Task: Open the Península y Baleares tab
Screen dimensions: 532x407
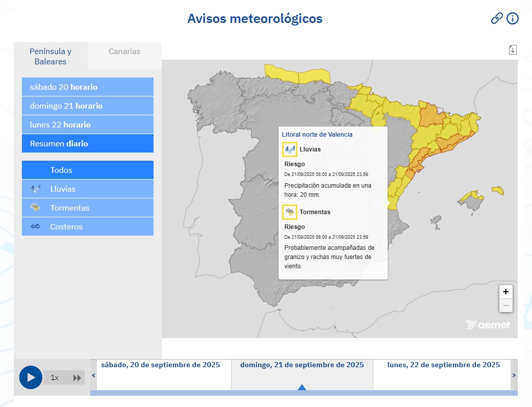Action: pos(50,56)
